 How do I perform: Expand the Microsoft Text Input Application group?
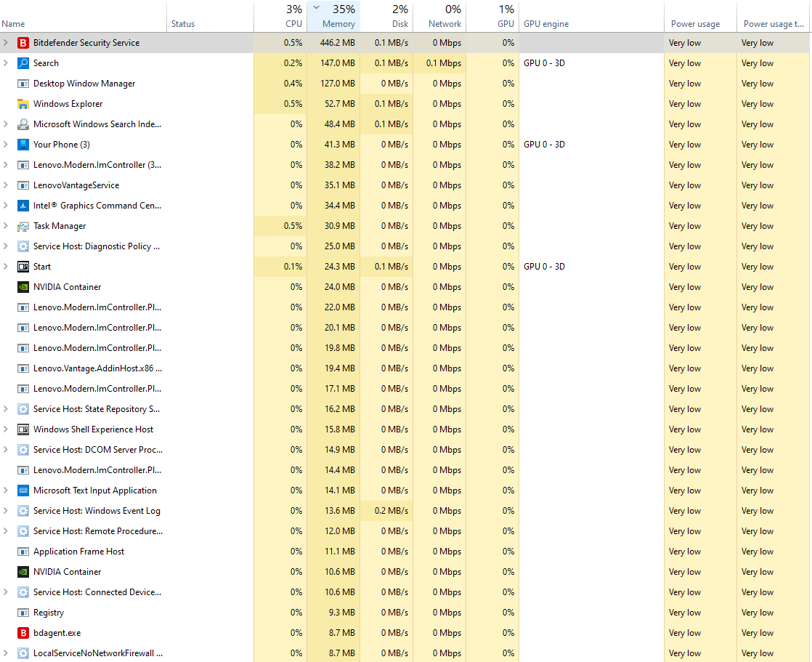coord(6,491)
